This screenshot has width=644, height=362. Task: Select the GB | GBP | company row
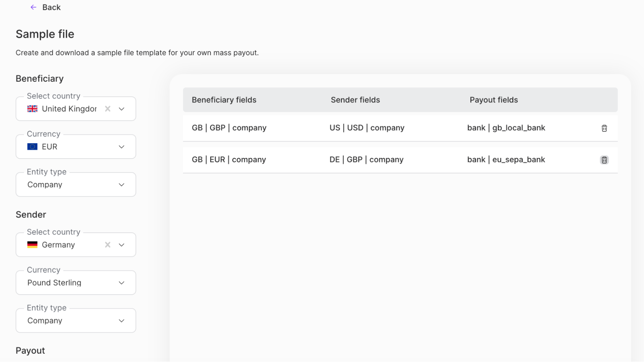[229, 128]
